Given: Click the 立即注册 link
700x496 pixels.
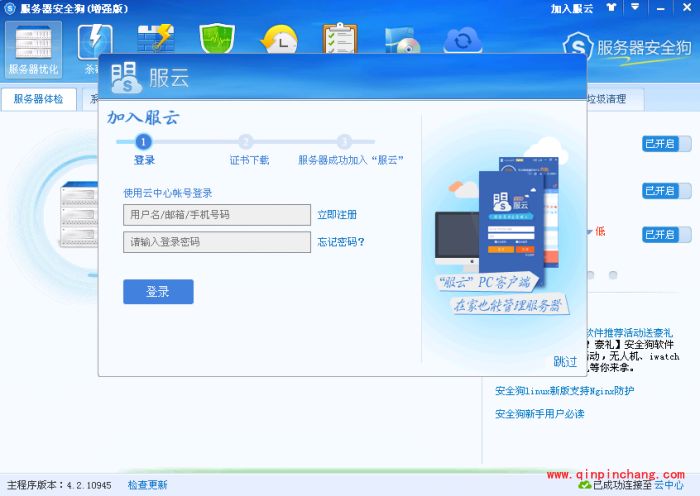Looking at the screenshot, I should coord(337,215).
